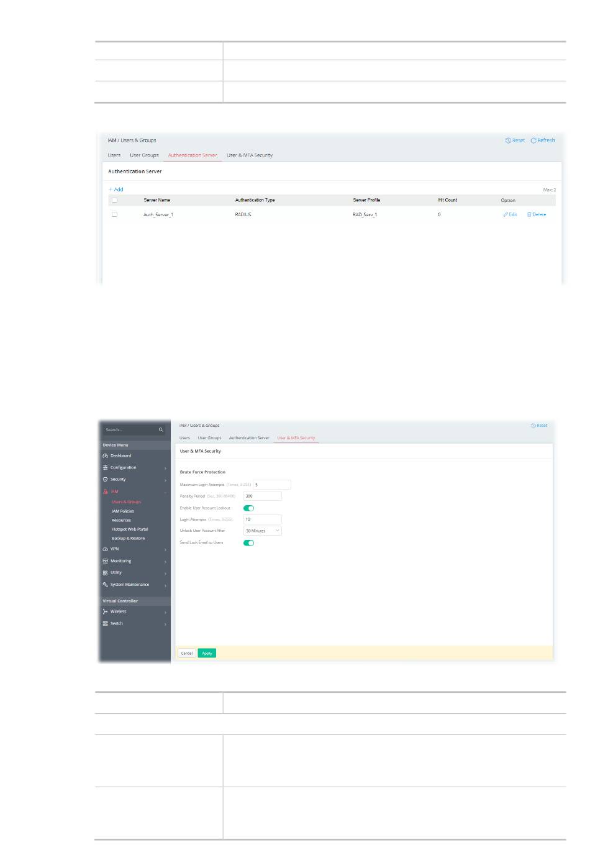
Task: Click the Auth_Server_1 server name cell
Action: pos(158,214)
